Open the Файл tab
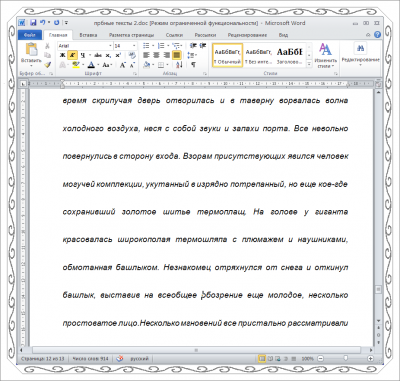Image resolution: width=400 pixels, height=381 pixels. pos(30,35)
